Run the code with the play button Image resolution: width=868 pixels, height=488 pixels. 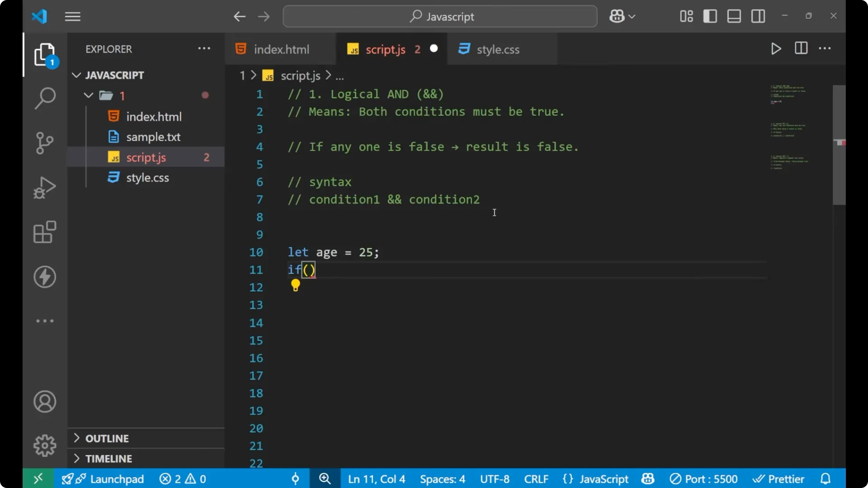pyautogui.click(x=776, y=49)
